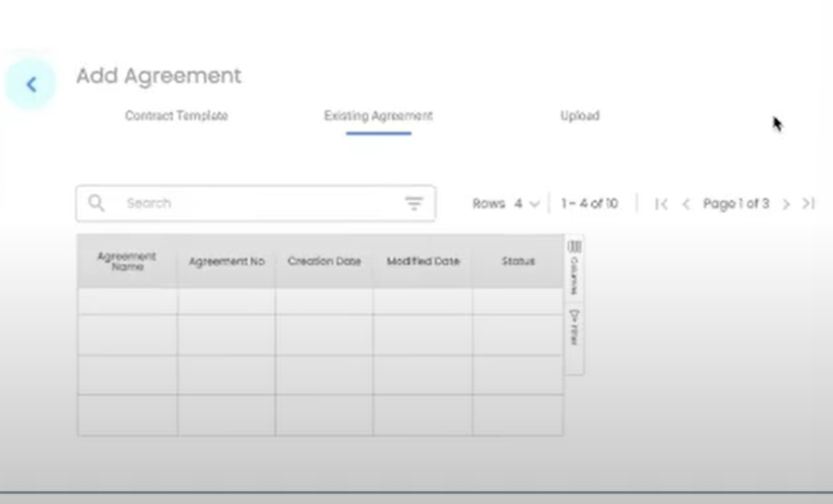Viewport: 833px width, 504px height.
Task: Open the Upload tab
Action: point(579,116)
